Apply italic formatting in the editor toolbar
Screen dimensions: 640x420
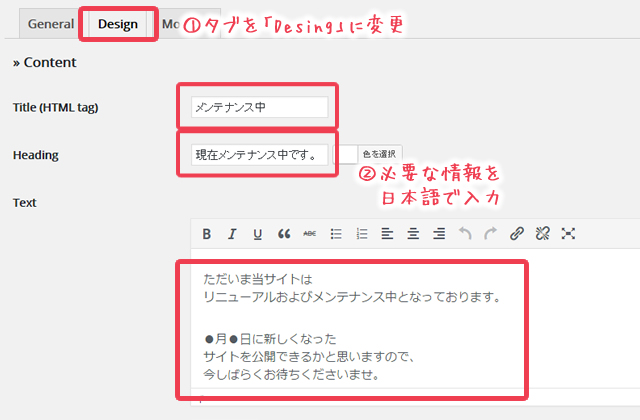click(x=232, y=234)
